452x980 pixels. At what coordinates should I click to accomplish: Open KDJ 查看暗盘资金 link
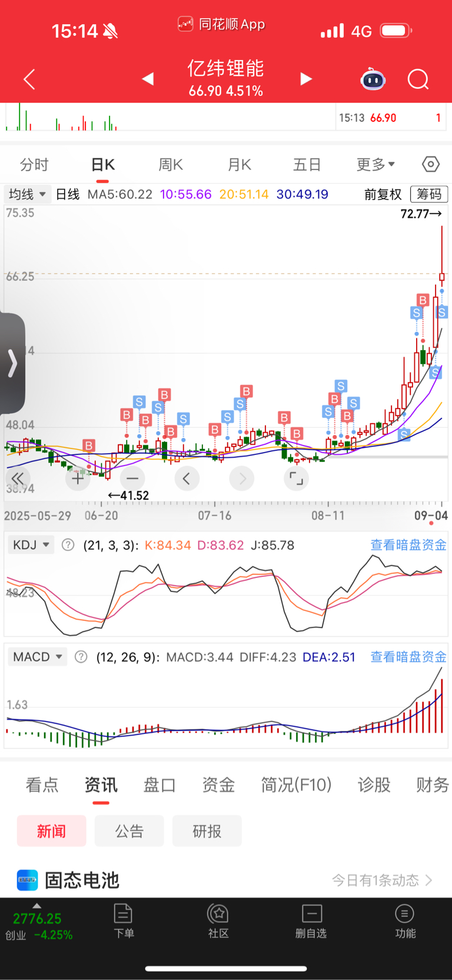tap(408, 545)
